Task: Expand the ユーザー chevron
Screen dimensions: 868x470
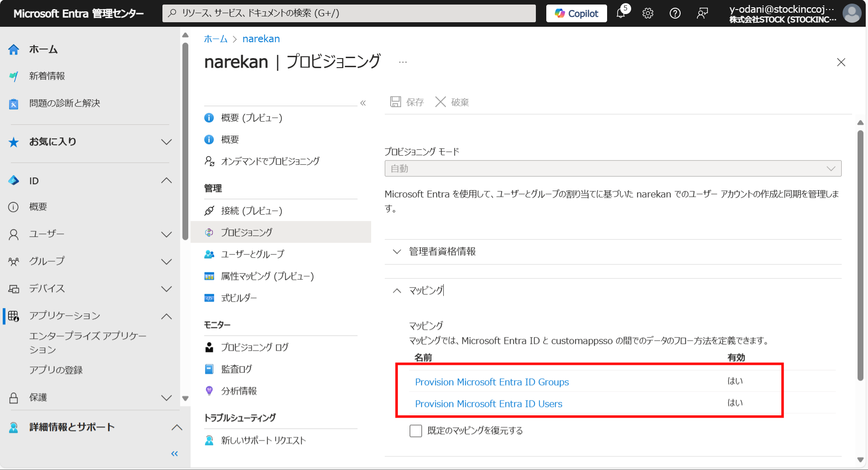Action: pyautogui.click(x=167, y=235)
